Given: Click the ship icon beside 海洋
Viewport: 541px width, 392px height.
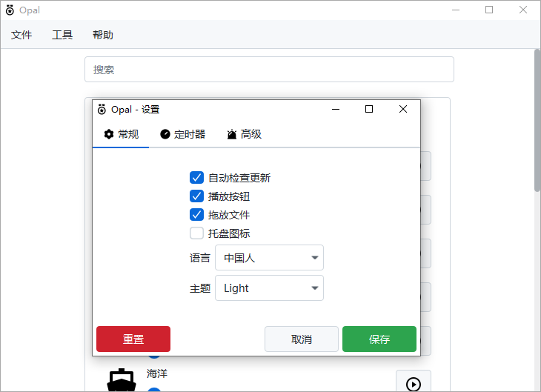Looking at the screenshot, I should [121, 379].
